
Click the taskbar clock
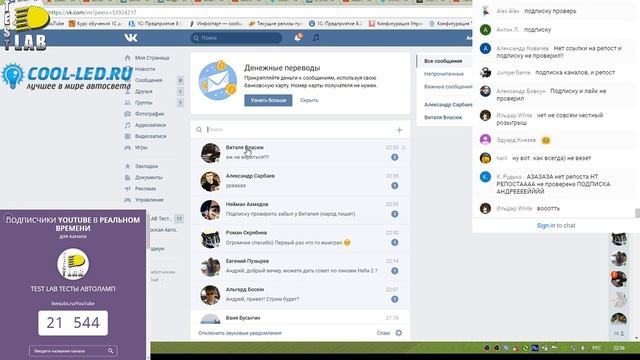pos(619,348)
